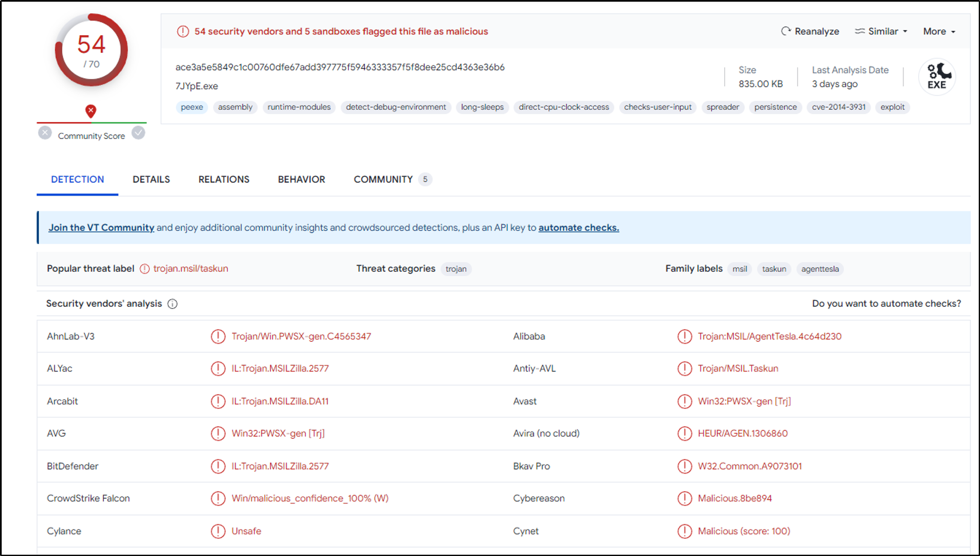
Task: Click the circular arrow Reanalyze icon
Action: 786,31
